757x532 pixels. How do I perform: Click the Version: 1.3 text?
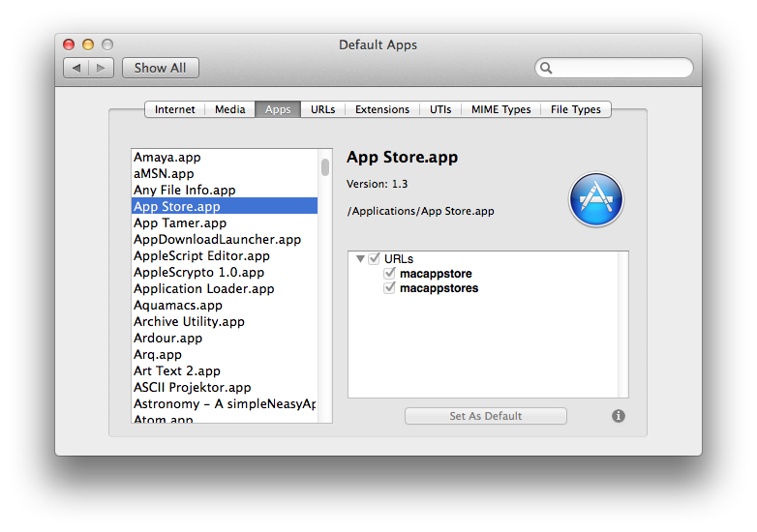(378, 184)
